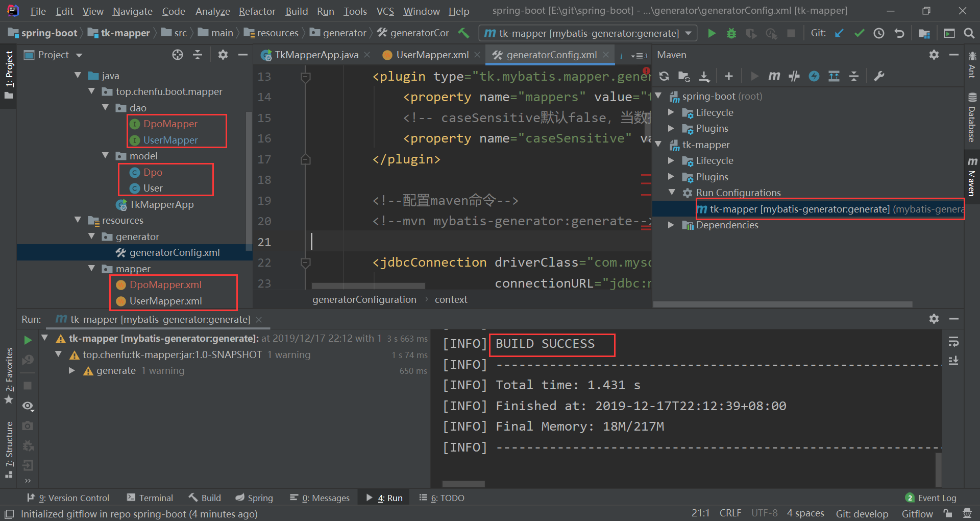Viewport: 980px width, 521px height.
Task: Expand Plugins under tk-mapper
Action: pos(672,177)
